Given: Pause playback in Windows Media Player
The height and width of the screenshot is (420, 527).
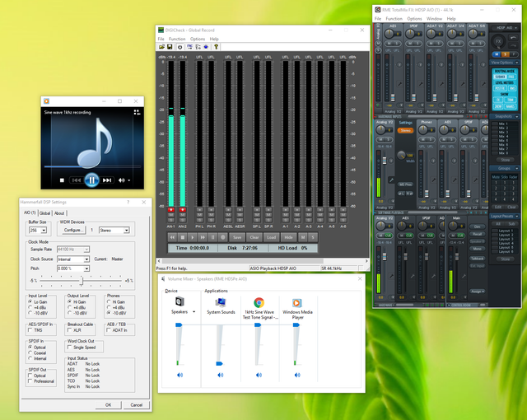Looking at the screenshot, I should point(91,180).
